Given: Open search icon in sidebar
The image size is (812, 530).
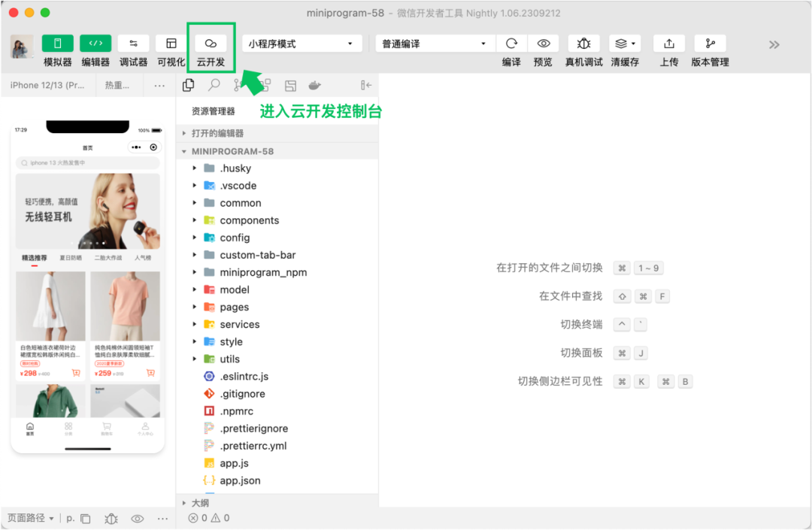Looking at the screenshot, I should click(214, 85).
